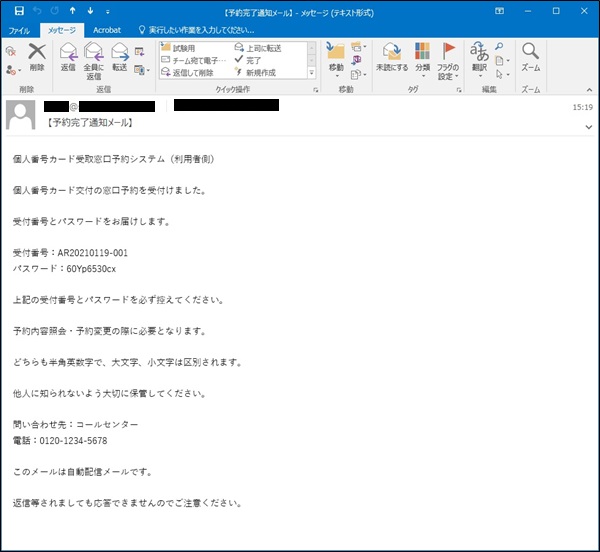Open the File (ファイル) tab
This screenshot has height=552, width=600.
pos(20,31)
